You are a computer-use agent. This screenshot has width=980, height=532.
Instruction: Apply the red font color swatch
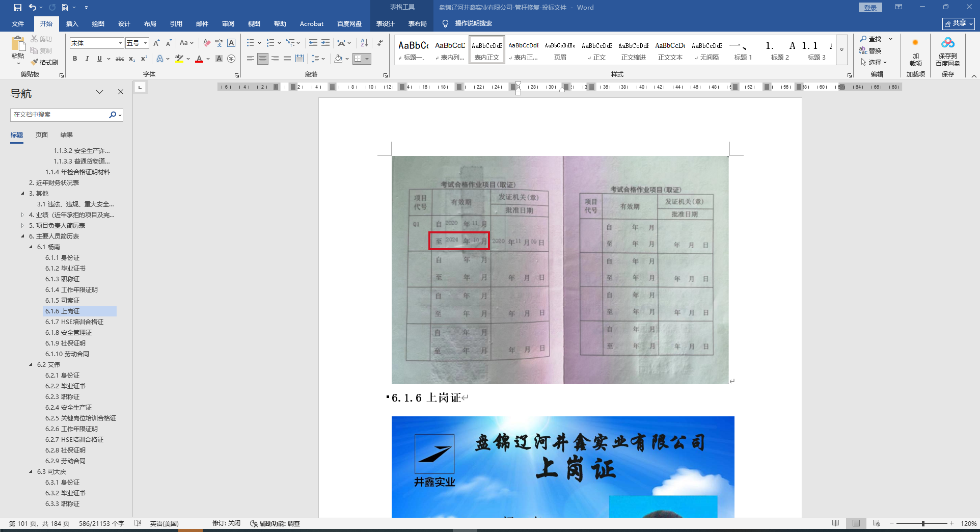[x=199, y=59]
